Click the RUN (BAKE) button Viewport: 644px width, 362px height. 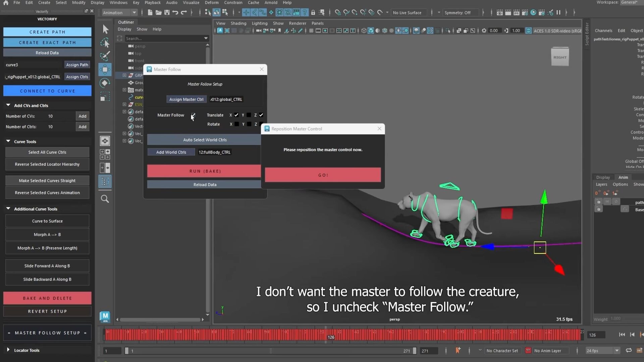205,171
